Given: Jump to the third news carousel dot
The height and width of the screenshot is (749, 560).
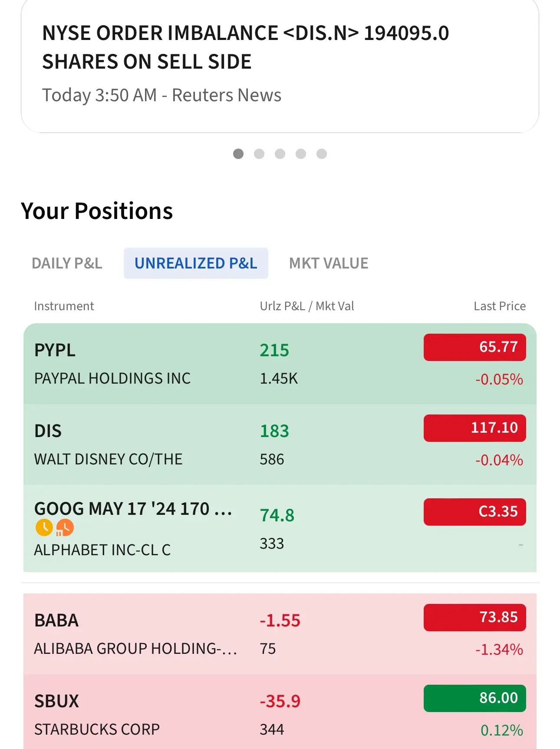Looking at the screenshot, I should click(x=280, y=154).
